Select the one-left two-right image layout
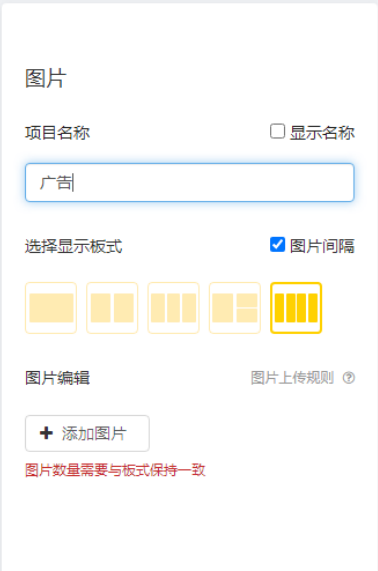Screen dimensions: 378x571 [235, 308]
